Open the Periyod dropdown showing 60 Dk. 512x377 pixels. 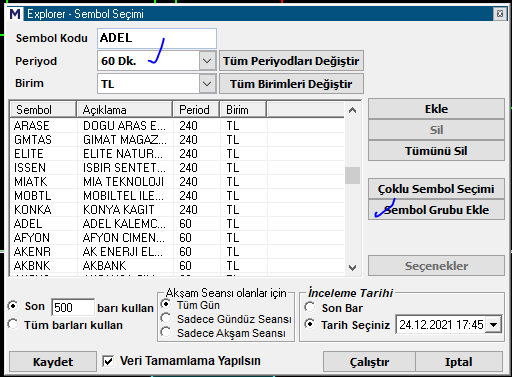coord(207,61)
